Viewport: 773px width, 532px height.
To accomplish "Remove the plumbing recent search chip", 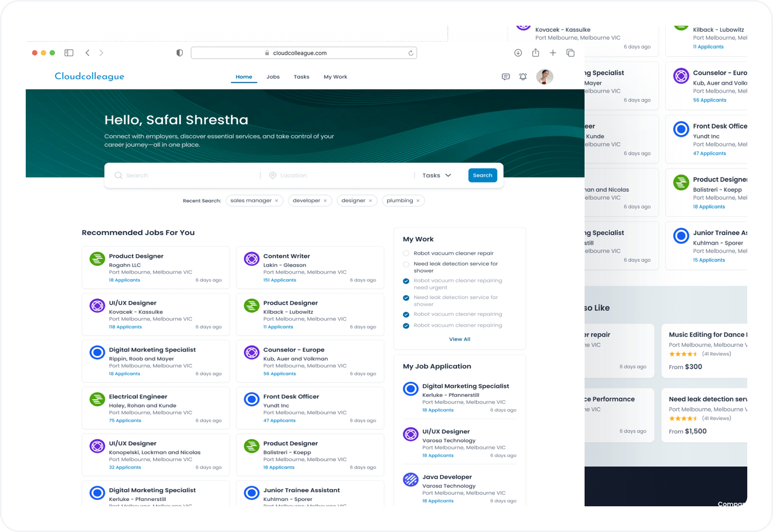I will [x=418, y=201].
